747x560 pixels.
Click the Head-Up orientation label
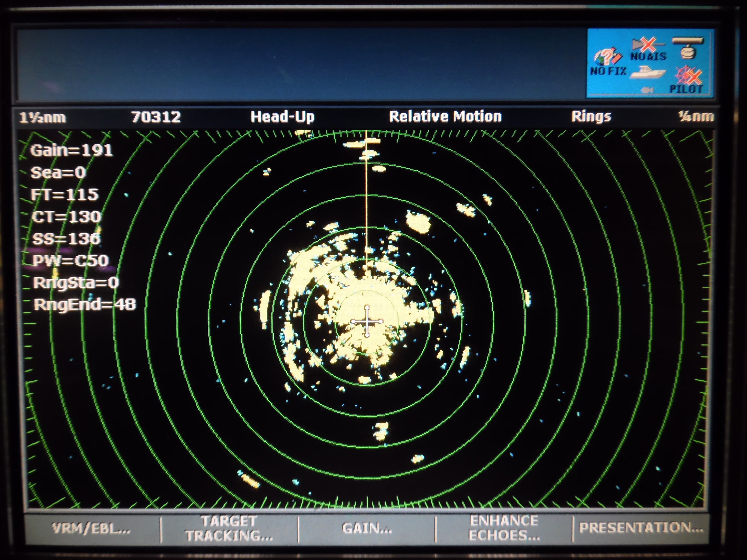point(282,117)
